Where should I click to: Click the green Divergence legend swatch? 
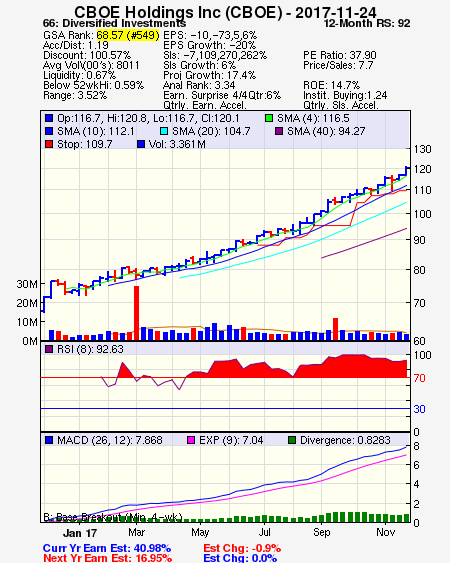point(292,440)
